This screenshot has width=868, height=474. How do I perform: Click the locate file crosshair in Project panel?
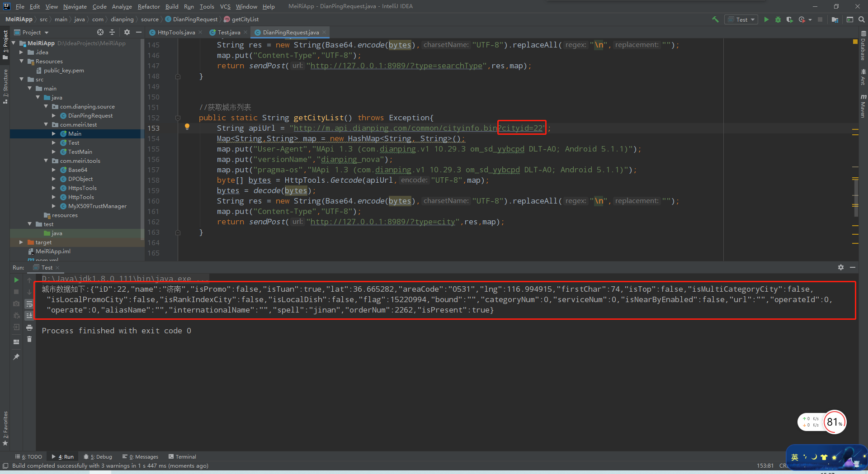(x=100, y=32)
